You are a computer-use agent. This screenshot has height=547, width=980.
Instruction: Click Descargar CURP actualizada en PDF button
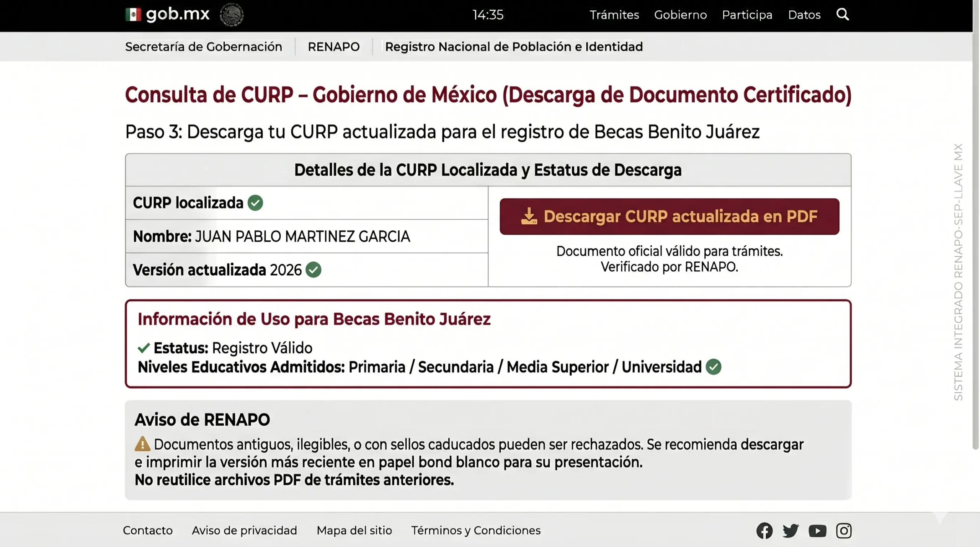click(x=669, y=217)
